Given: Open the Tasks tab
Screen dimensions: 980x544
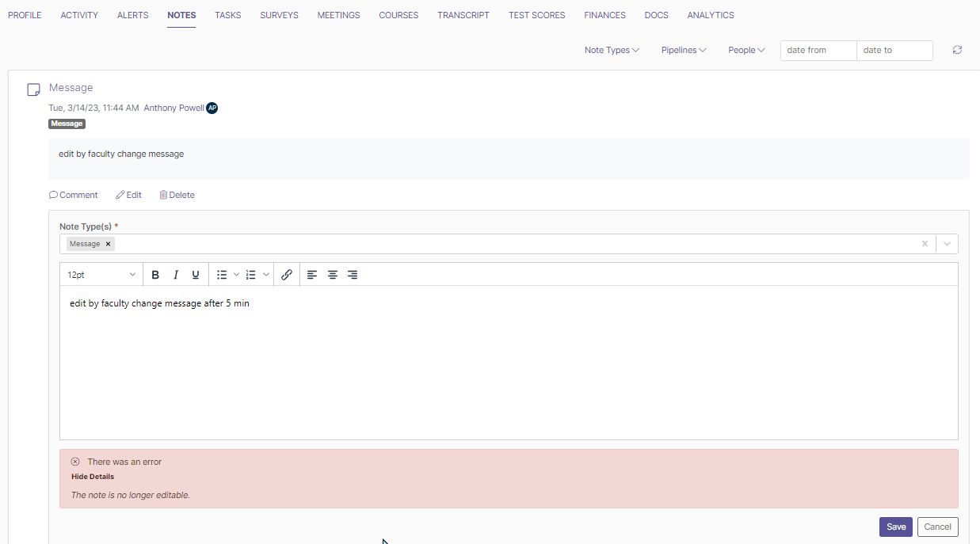Looking at the screenshot, I should tap(228, 15).
